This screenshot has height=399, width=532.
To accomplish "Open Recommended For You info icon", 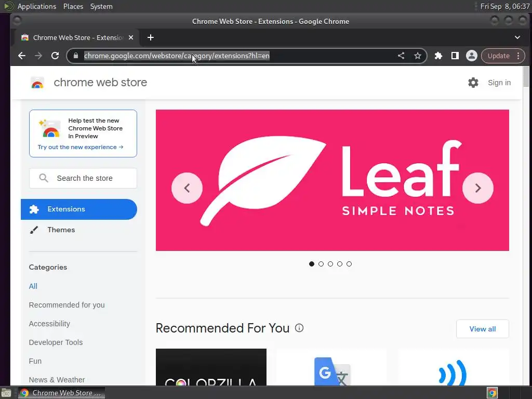I will click(299, 328).
